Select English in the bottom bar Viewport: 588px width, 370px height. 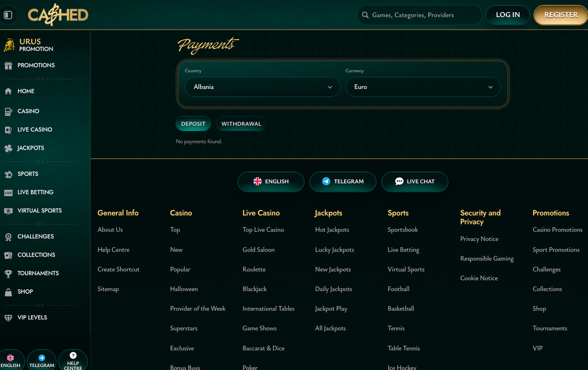(x=10, y=360)
